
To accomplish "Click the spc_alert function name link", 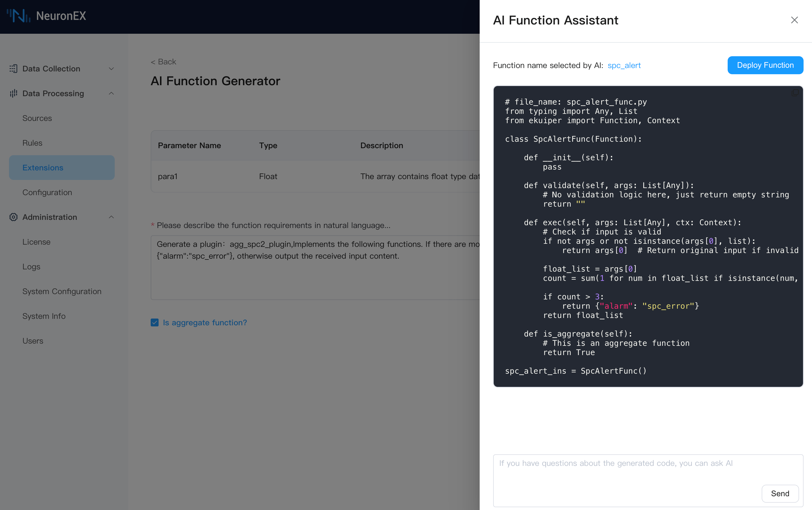I will click(624, 66).
